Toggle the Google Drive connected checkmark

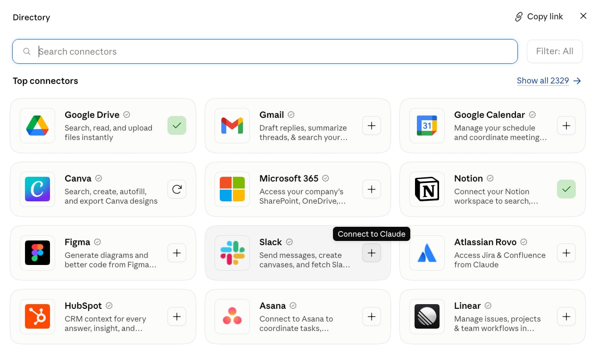pyautogui.click(x=177, y=125)
